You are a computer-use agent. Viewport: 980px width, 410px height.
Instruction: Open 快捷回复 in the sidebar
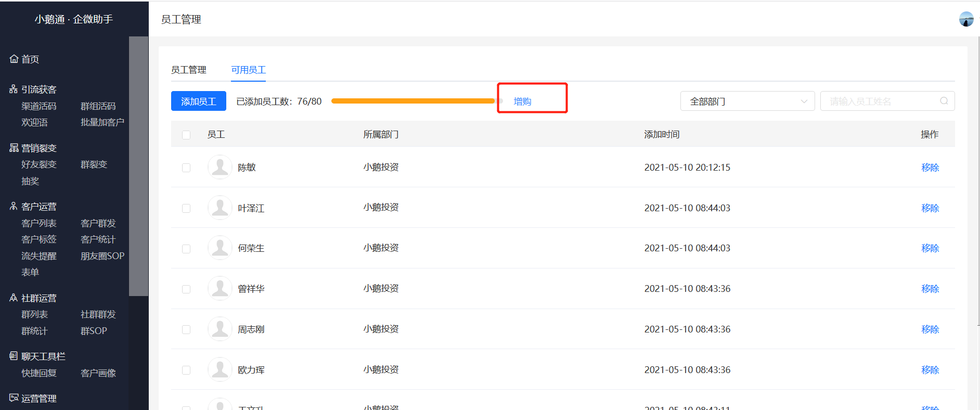pos(39,373)
